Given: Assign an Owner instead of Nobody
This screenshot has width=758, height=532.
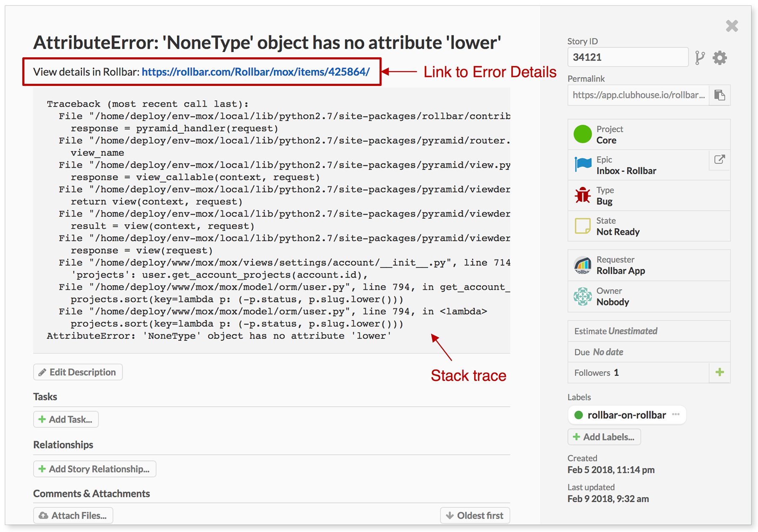Looking at the screenshot, I should pyautogui.click(x=649, y=297).
